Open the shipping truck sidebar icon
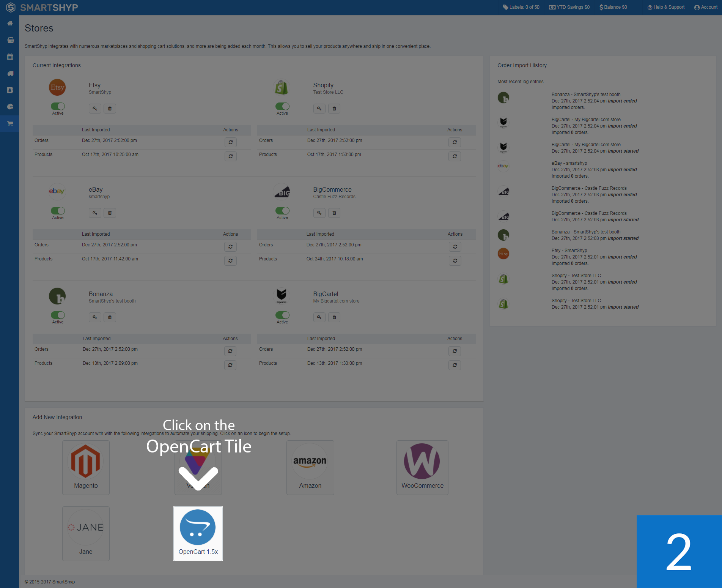Image resolution: width=722 pixels, height=588 pixels. pos(10,74)
